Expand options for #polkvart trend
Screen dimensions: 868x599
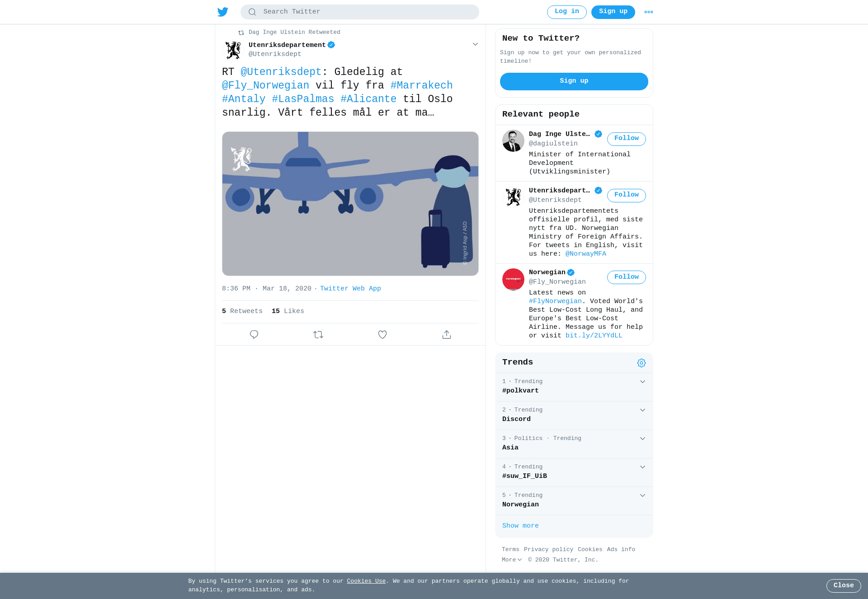click(x=642, y=382)
